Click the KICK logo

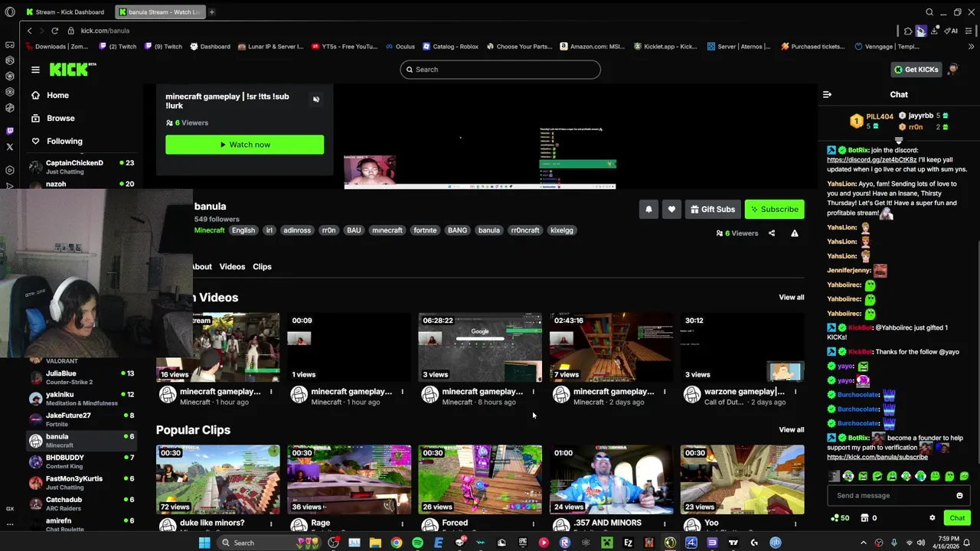point(73,69)
